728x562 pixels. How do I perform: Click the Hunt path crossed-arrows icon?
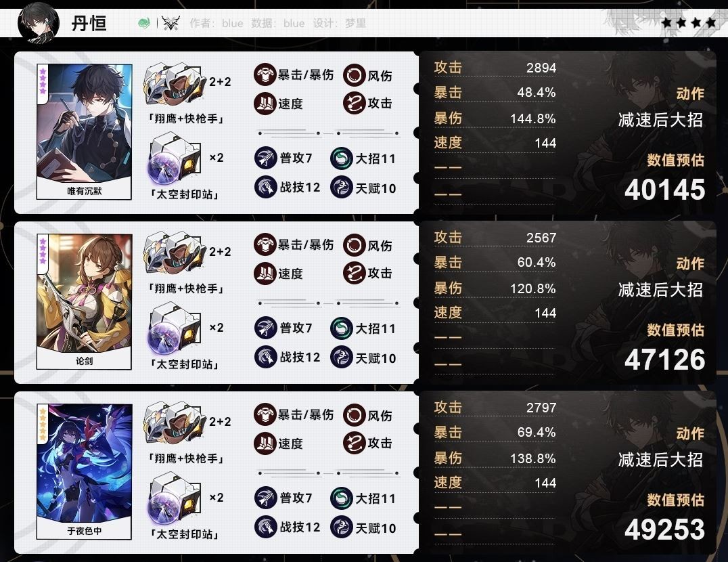pyautogui.click(x=171, y=22)
